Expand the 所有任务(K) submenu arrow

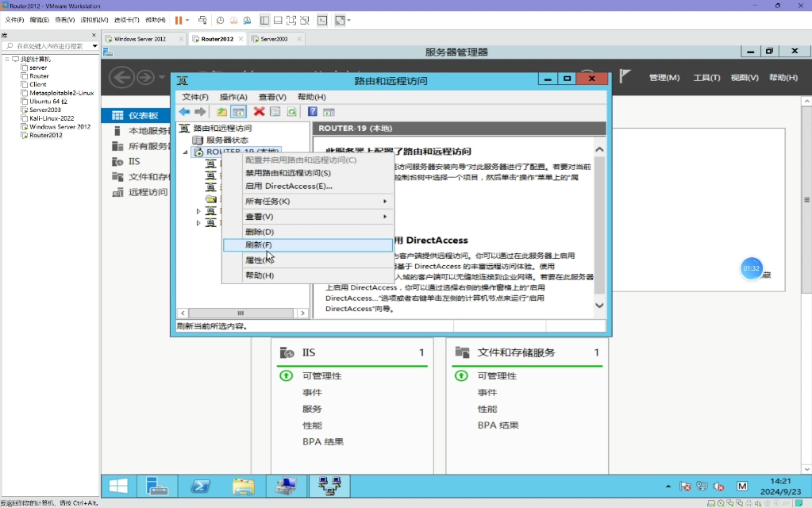387,202
